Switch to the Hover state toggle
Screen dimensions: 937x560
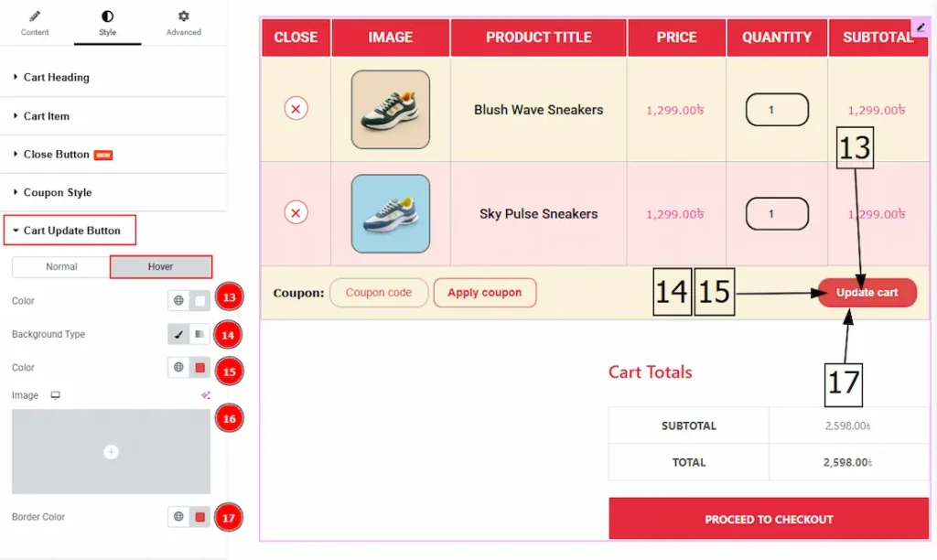pos(161,266)
